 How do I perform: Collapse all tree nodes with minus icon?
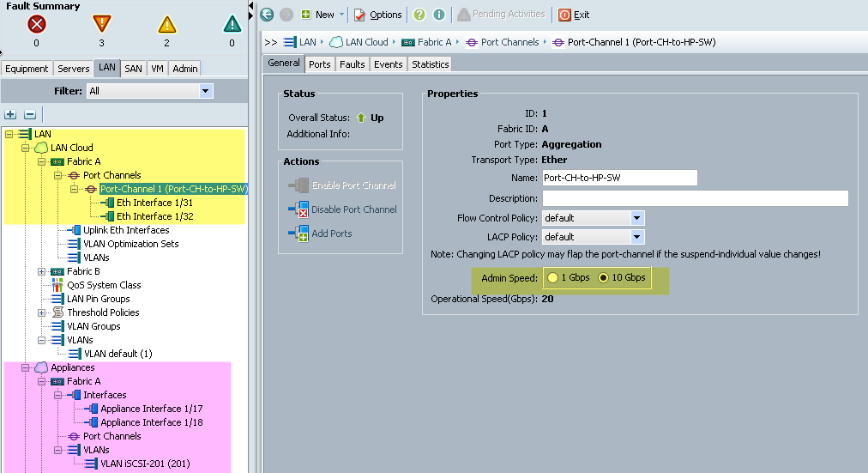tap(30, 115)
